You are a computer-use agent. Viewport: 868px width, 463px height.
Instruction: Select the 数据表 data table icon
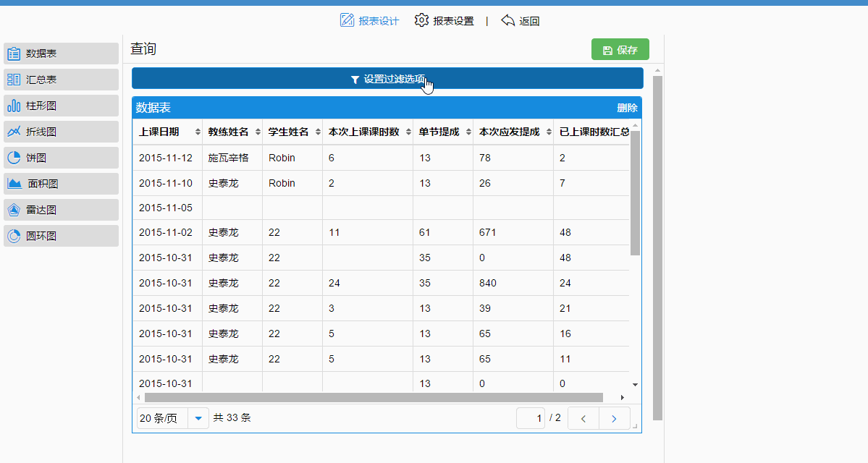coord(14,54)
